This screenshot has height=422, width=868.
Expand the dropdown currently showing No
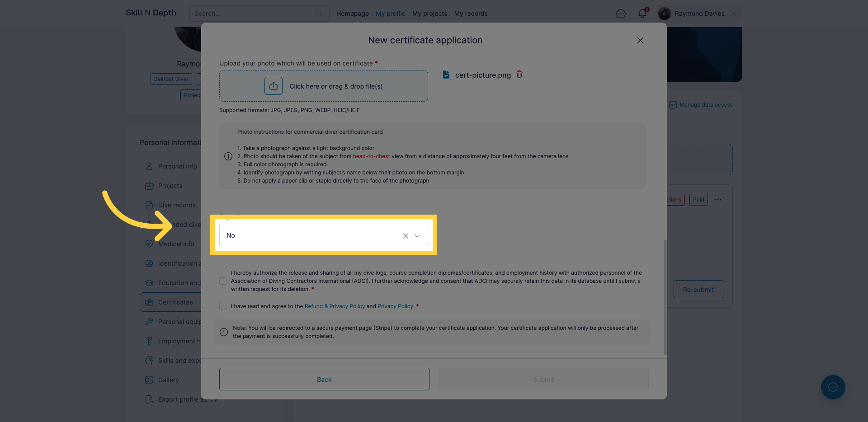click(417, 235)
